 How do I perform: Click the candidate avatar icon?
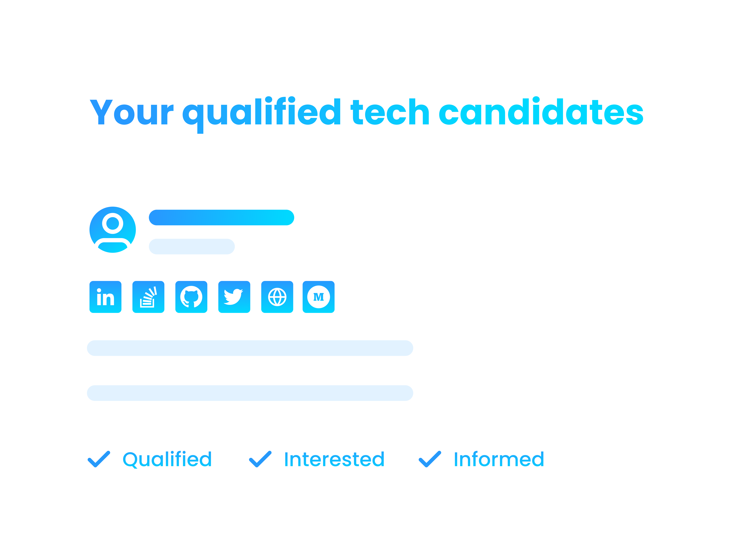point(113,230)
